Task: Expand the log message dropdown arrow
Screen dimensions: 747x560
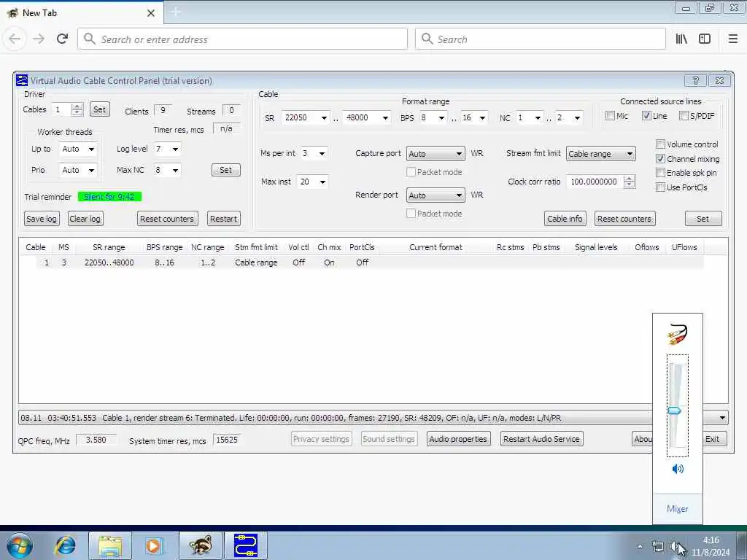Action: (722, 418)
